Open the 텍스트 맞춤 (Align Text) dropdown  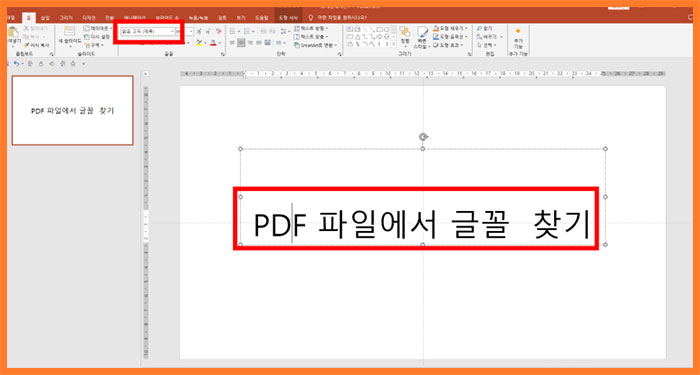(311, 37)
